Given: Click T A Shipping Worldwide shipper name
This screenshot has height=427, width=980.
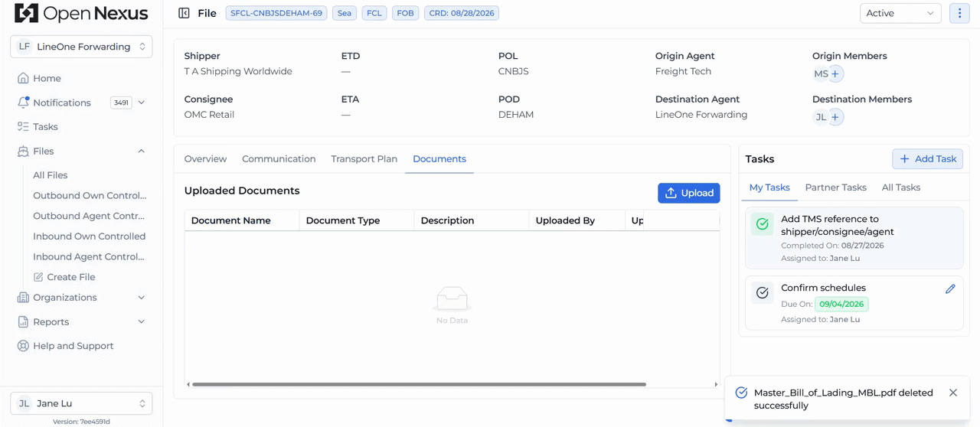Looking at the screenshot, I should point(238,71).
